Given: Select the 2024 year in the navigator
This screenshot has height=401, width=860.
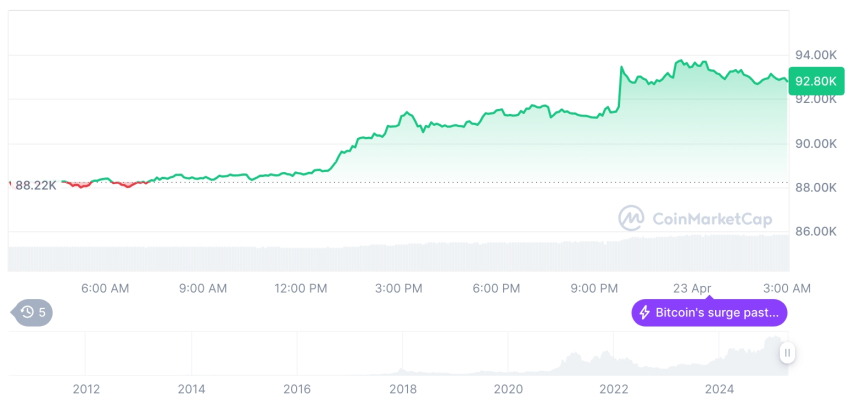Looking at the screenshot, I should click(x=720, y=388).
